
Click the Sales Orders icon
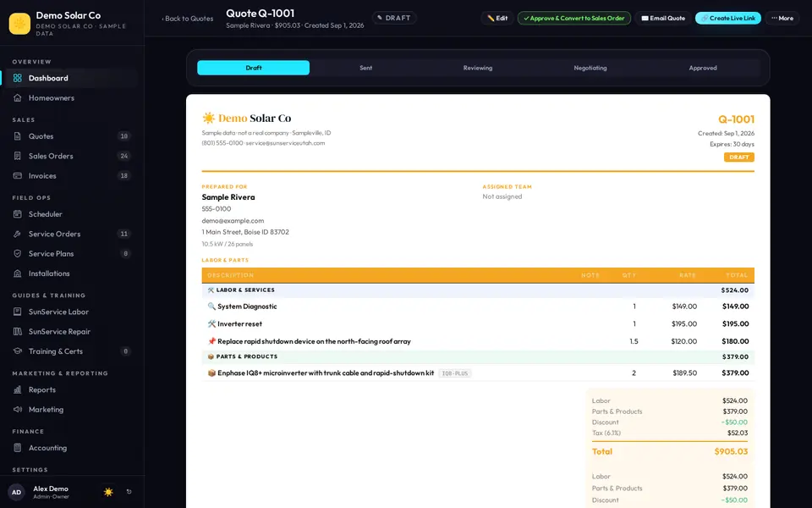(x=18, y=156)
